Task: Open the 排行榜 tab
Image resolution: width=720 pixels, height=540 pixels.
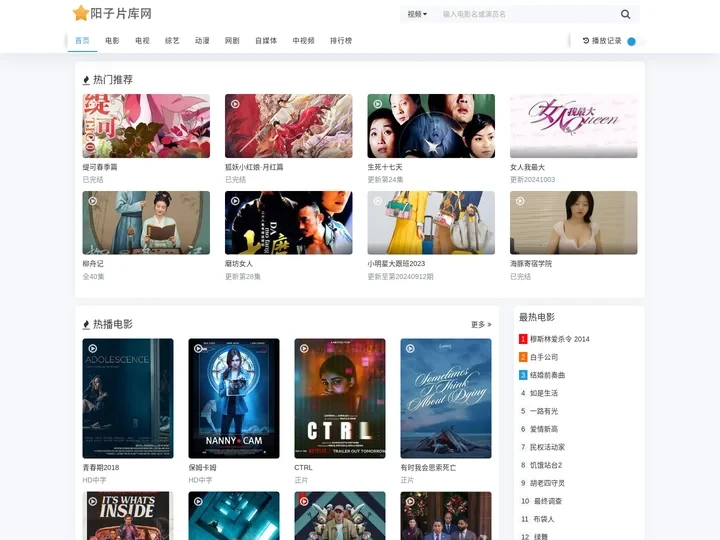Action: [x=341, y=41]
